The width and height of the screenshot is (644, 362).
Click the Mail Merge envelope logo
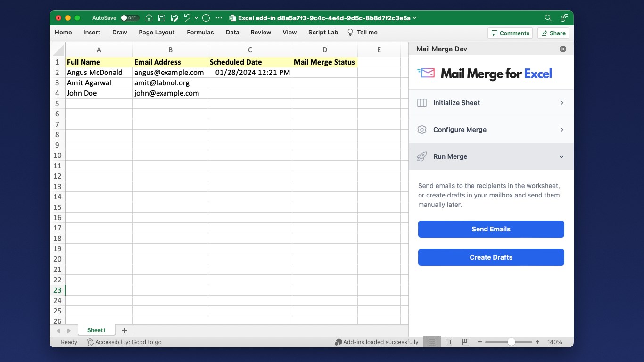[426, 73]
